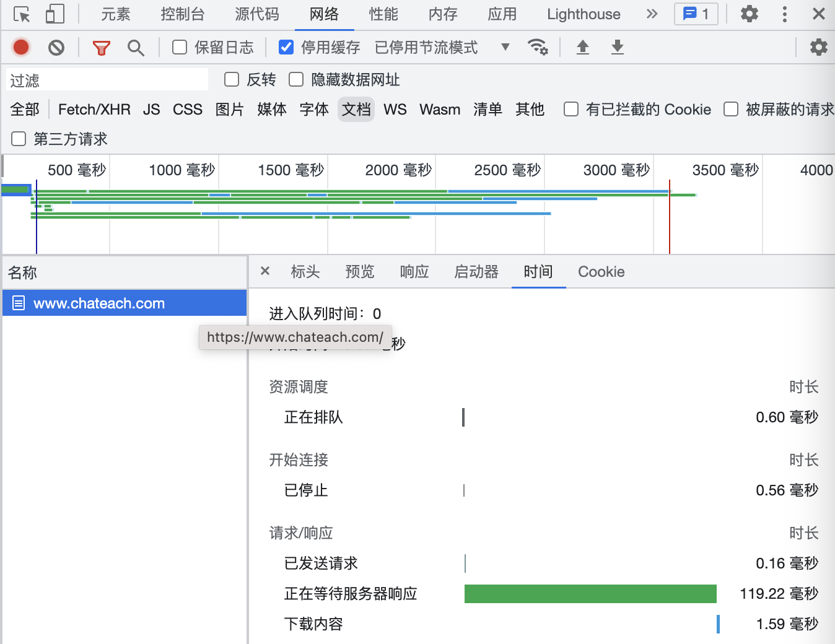Open DevTools settings gear in top bar
The width and height of the screenshot is (835, 644).
click(x=750, y=14)
